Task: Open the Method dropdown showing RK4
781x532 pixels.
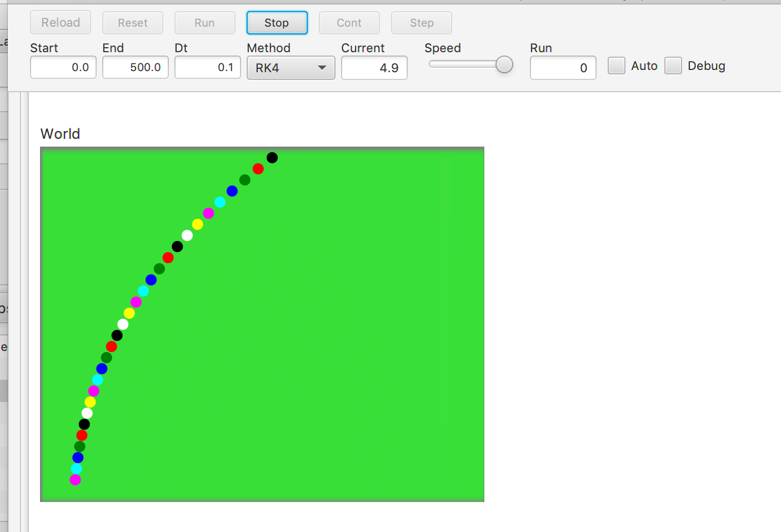Action: click(291, 68)
